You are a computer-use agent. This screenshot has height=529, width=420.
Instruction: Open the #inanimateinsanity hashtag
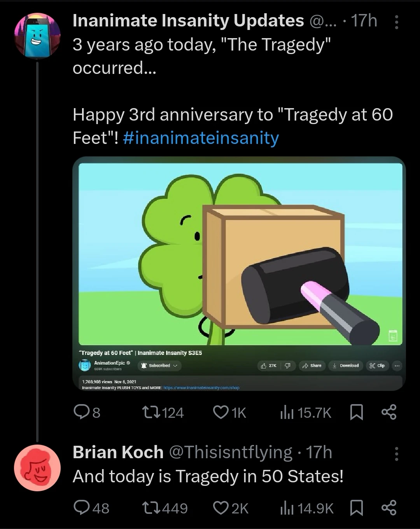201,138
